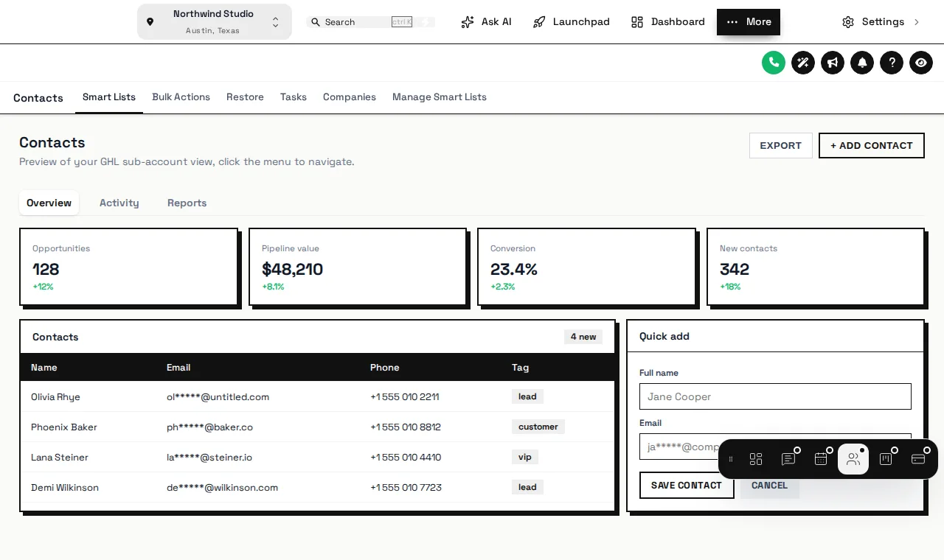Screen dimensions: 944x560
Task: Click the Quick add Email input field
Action: pos(775,447)
